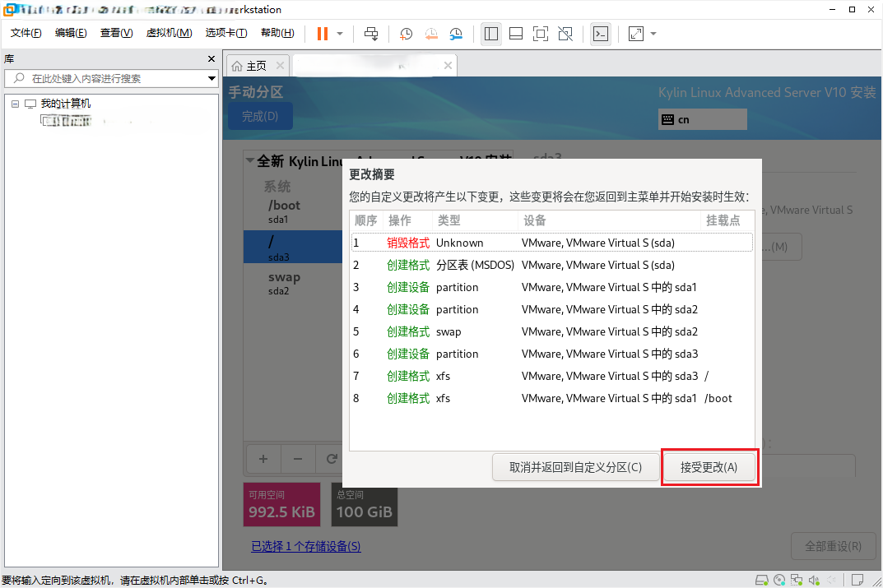The image size is (883, 588).
Task: Open the 虚拟机(M) menu
Action: tap(169, 33)
